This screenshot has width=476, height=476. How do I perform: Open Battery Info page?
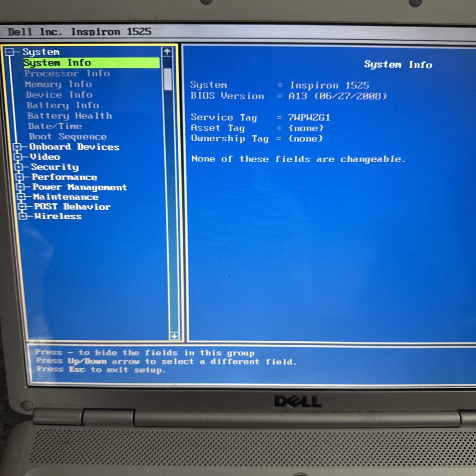(63, 105)
